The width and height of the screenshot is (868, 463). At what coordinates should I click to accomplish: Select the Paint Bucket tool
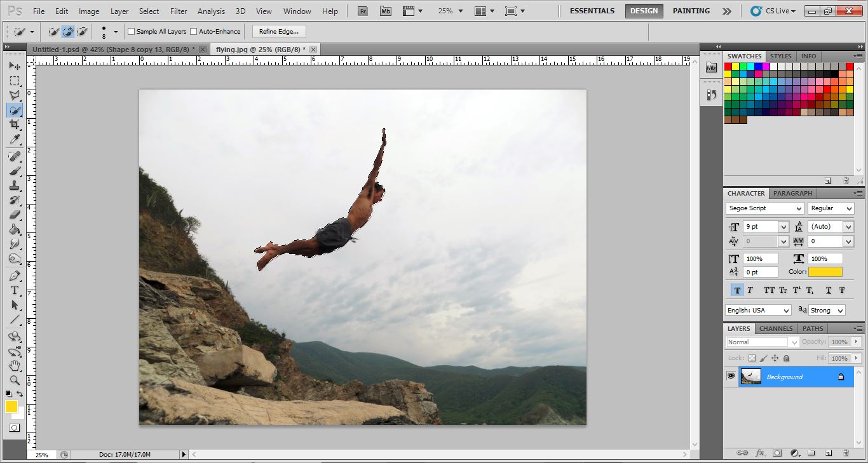14,229
